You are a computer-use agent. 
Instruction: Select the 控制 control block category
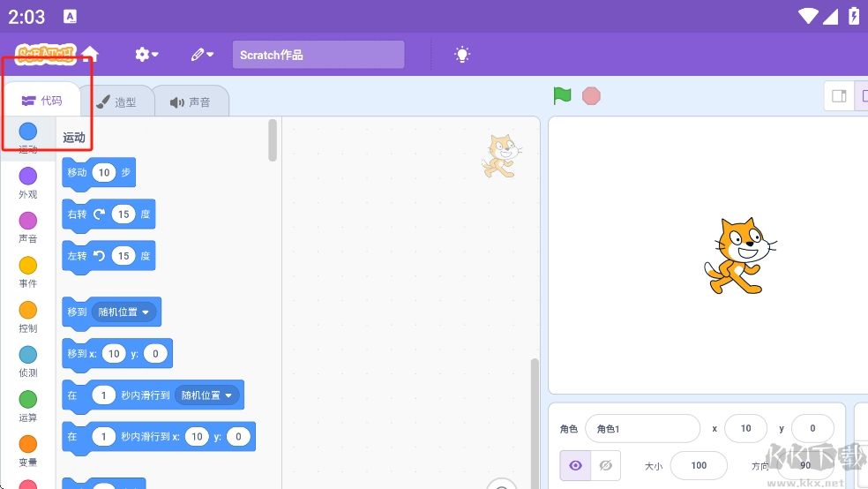(x=27, y=317)
